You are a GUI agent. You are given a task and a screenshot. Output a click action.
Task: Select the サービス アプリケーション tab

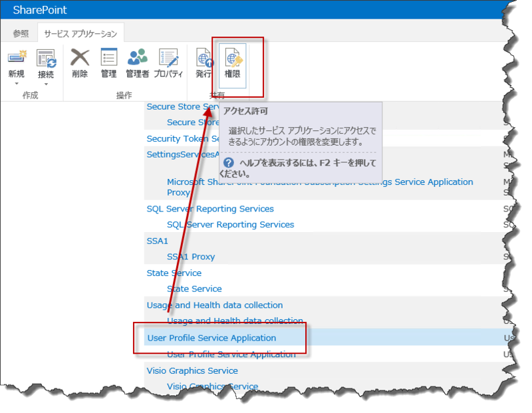[80, 33]
